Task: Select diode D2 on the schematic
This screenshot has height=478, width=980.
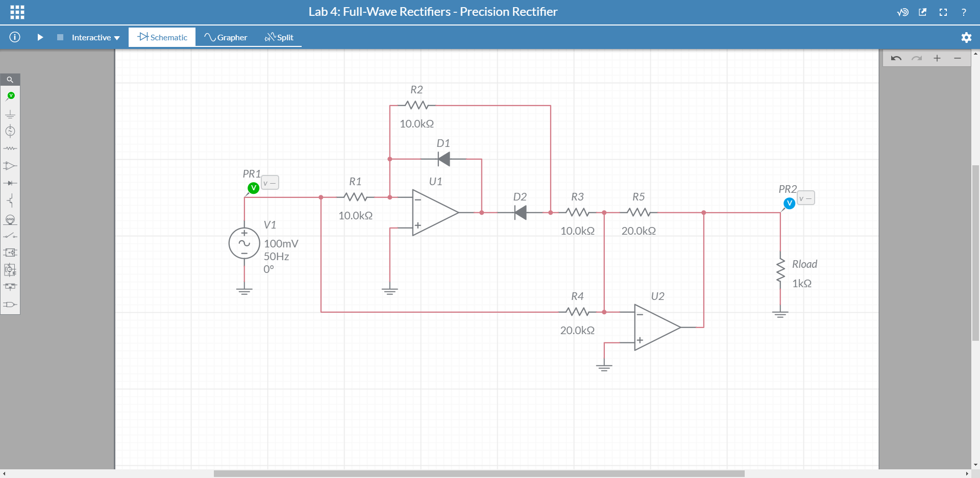Action: click(x=520, y=213)
